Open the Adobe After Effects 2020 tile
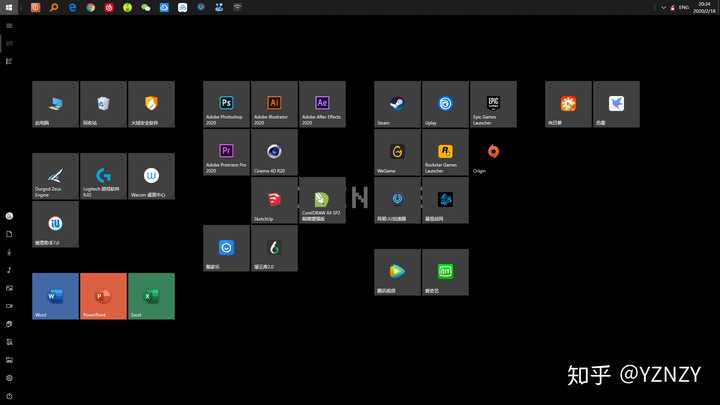720x405 pixels. (322, 104)
